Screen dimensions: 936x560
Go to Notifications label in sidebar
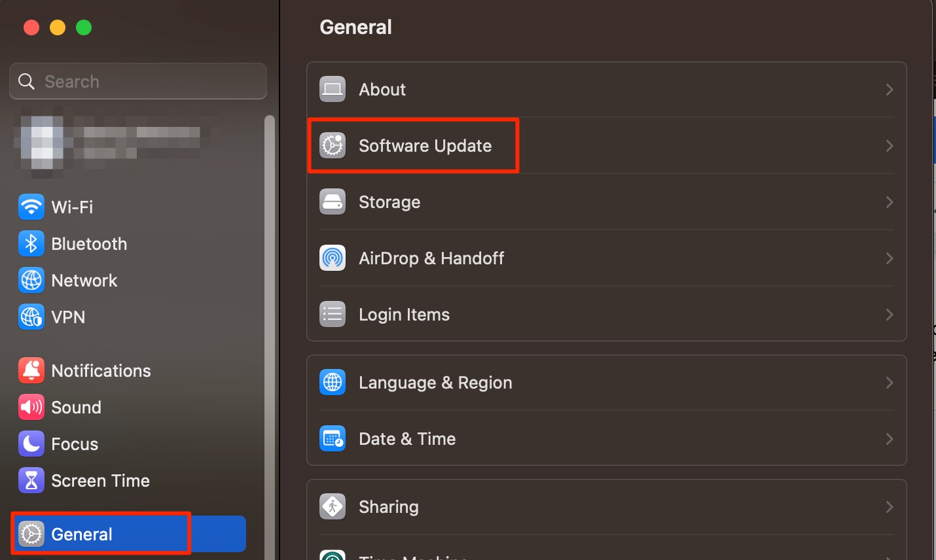coord(101,371)
